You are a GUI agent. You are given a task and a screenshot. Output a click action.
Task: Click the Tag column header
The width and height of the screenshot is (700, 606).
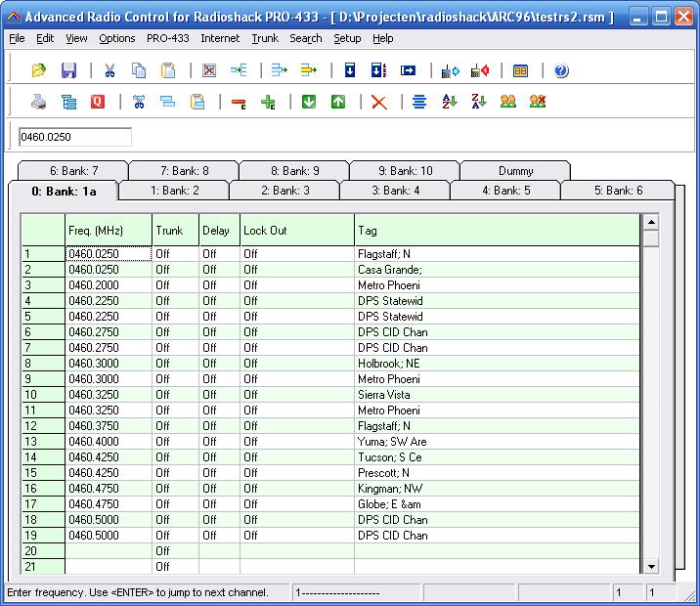coord(497,231)
